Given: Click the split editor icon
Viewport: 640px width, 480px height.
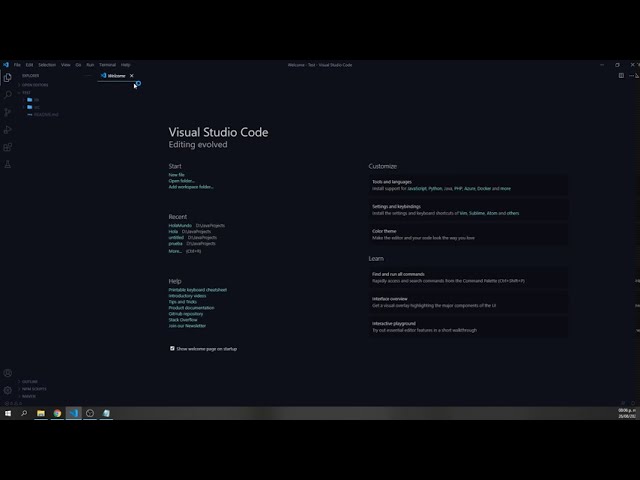Looking at the screenshot, I should 621,76.
